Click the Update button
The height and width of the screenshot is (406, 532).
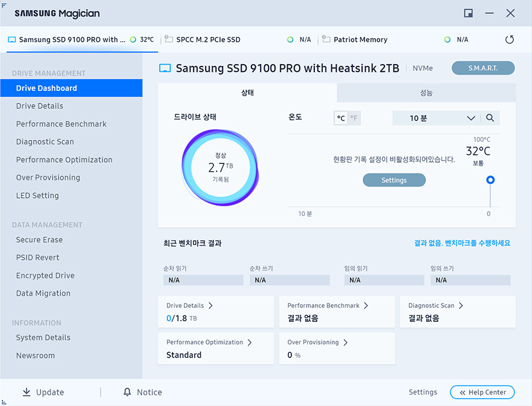pyautogui.click(x=43, y=392)
